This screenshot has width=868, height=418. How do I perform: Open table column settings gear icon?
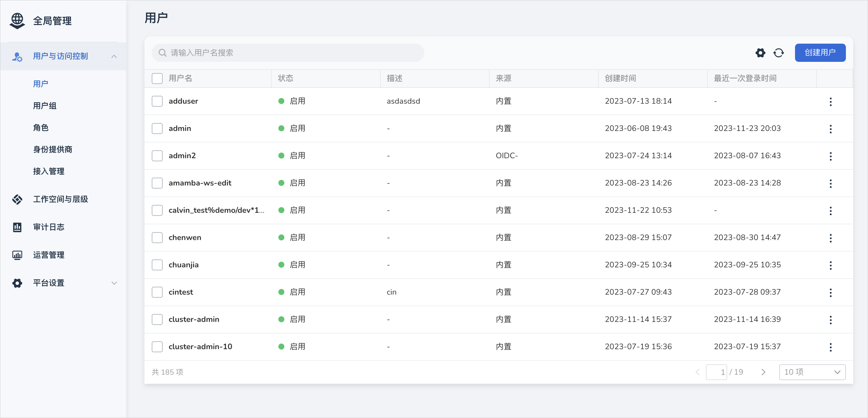pos(760,53)
